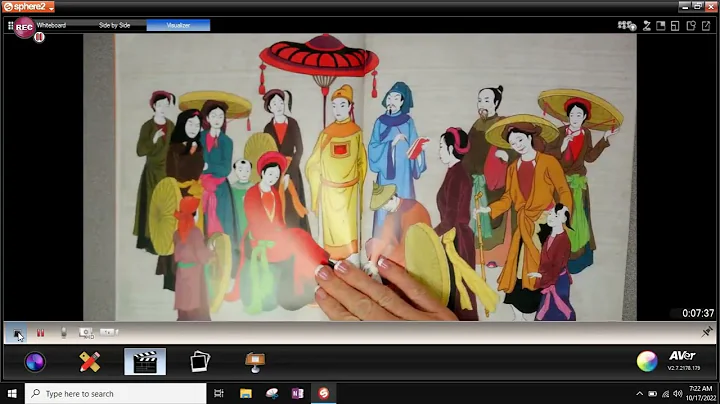Click the battery status tray icon
Image resolution: width=720 pixels, height=404 pixels.
pos(652,394)
